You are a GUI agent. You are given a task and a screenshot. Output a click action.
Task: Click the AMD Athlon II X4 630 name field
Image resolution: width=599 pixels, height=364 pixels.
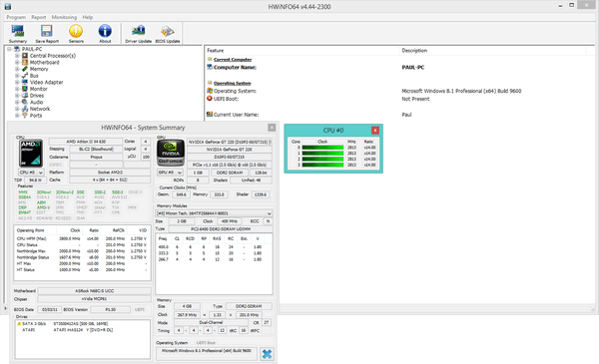point(86,142)
